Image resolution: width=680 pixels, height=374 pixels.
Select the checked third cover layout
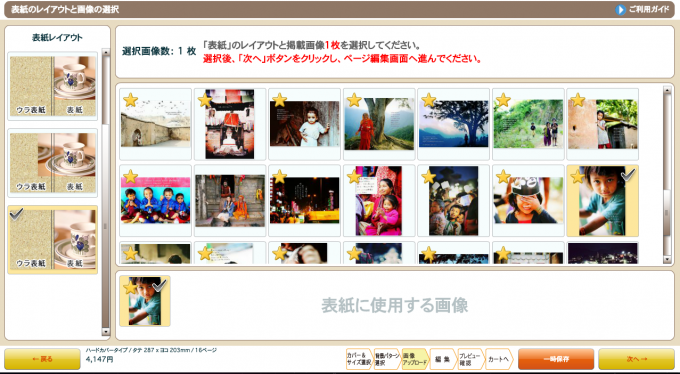[52, 239]
